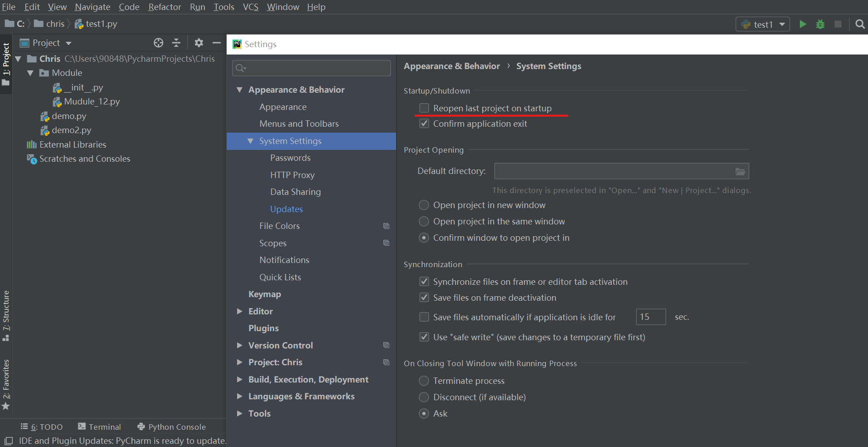Open the Plugins settings page
Viewport: 868px width, 447px height.
coord(263,328)
